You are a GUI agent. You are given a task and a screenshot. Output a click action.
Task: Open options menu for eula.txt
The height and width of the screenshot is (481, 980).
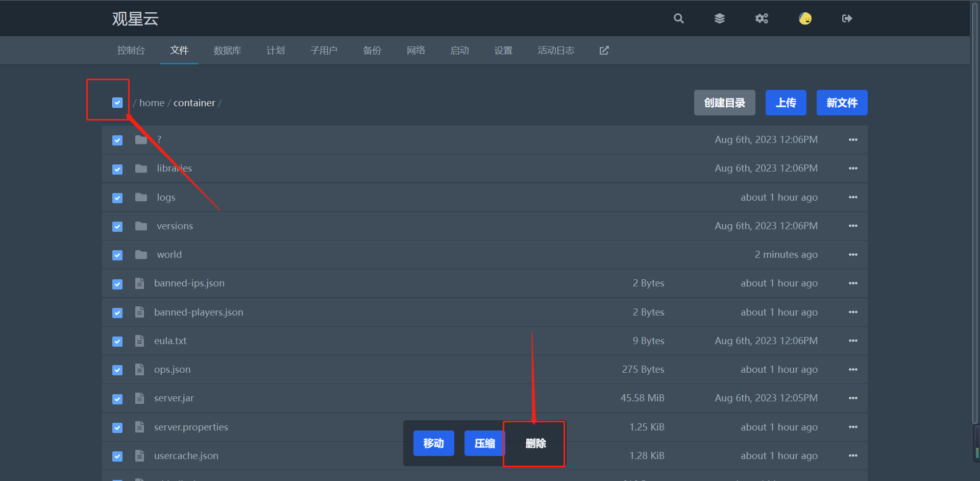click(853, 341)
